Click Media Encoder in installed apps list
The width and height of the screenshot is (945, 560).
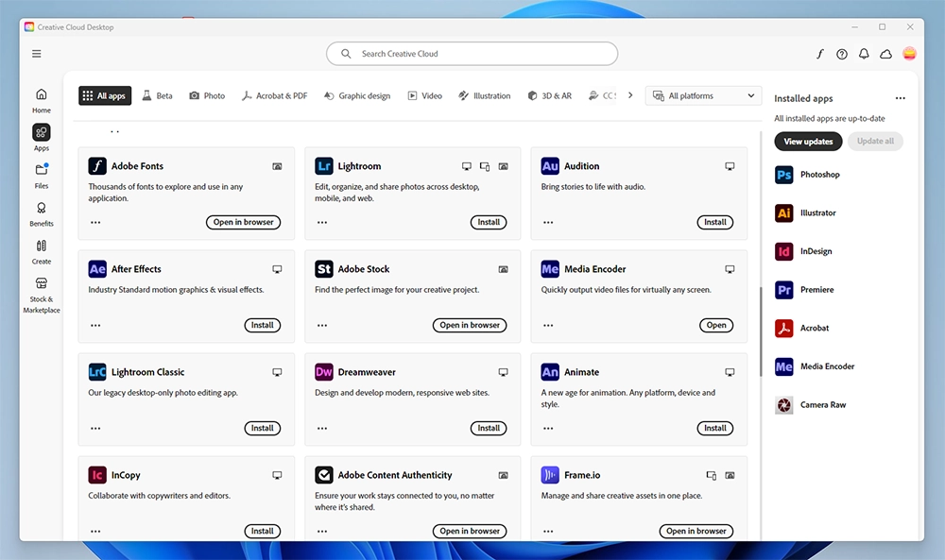(815, 366)
